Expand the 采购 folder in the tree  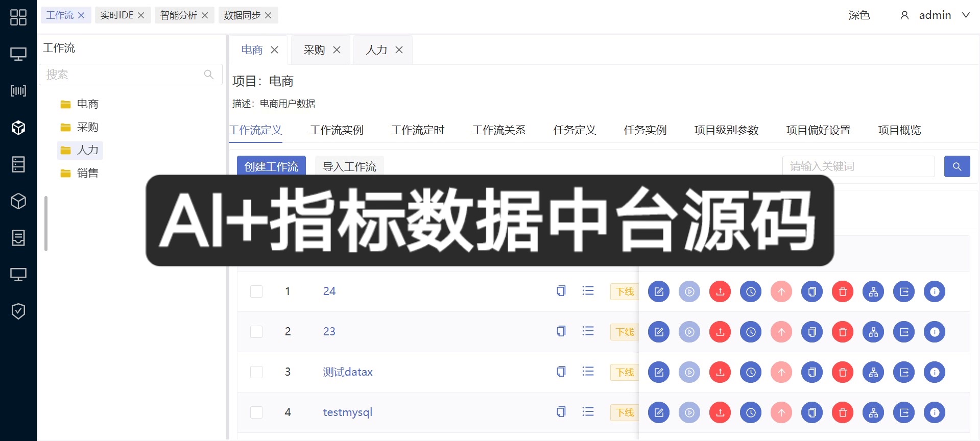click(x=87, y=127)
